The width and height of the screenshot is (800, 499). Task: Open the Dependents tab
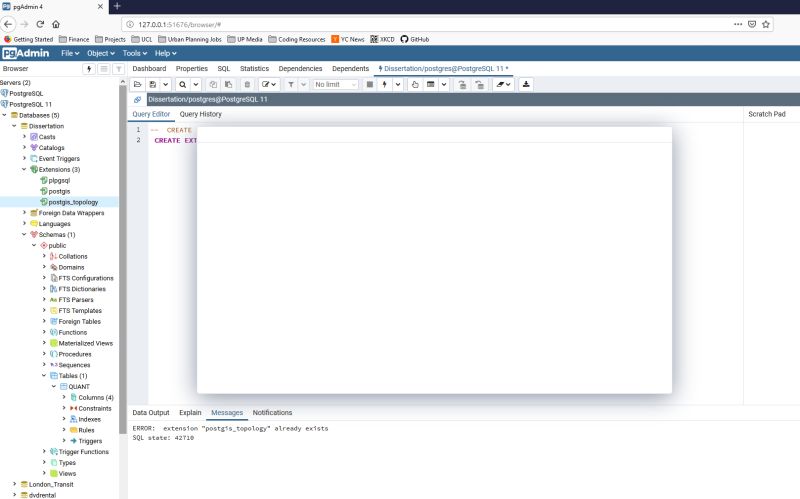[x=350, y=68]
